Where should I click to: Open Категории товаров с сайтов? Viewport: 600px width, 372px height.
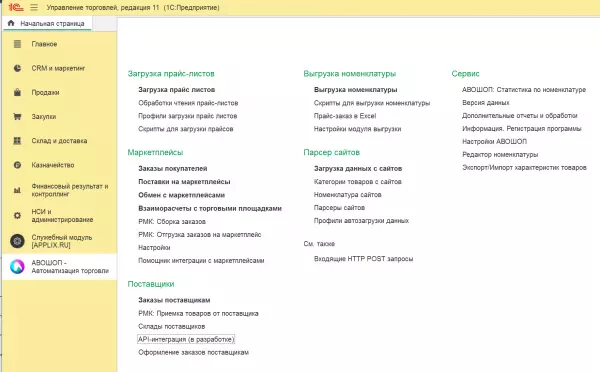pyautogui.click(x=357, y=182)
